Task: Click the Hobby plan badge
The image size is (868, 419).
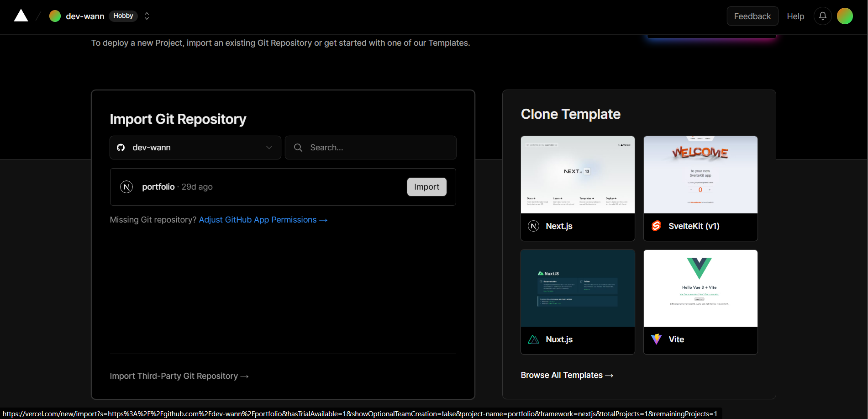Action: (x=123, y=16)
